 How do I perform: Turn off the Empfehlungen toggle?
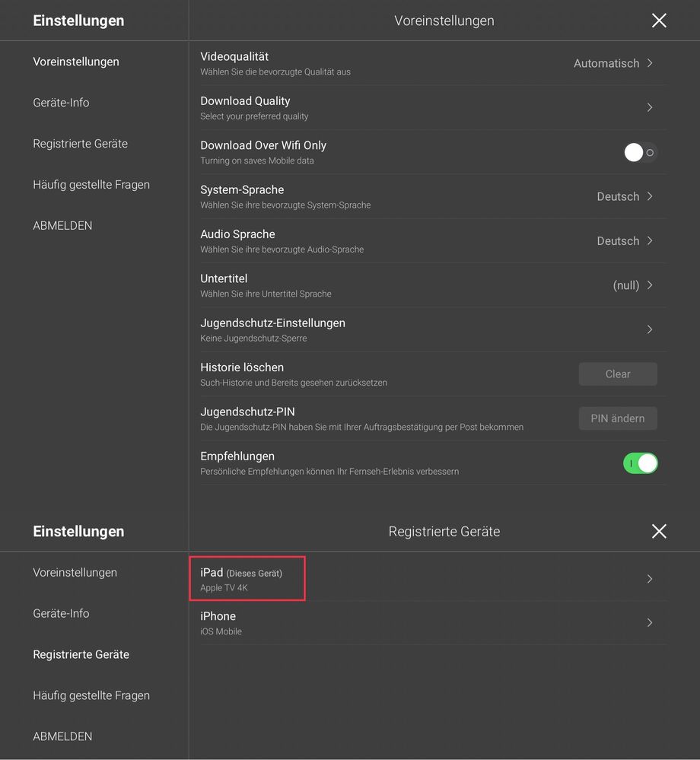[x=640, y=463]
